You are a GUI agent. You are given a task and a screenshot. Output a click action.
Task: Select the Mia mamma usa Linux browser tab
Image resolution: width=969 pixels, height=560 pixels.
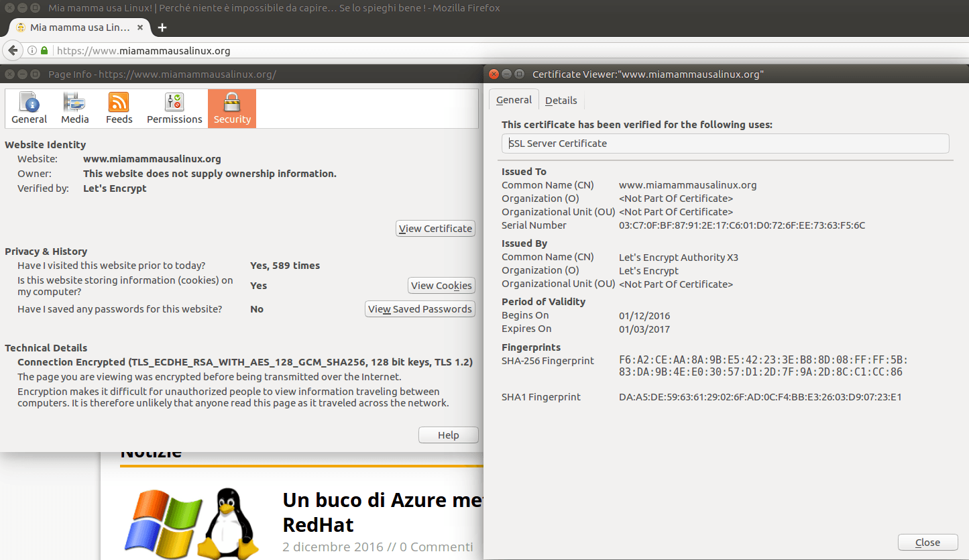pyautogui.click(x=79, y=27)
